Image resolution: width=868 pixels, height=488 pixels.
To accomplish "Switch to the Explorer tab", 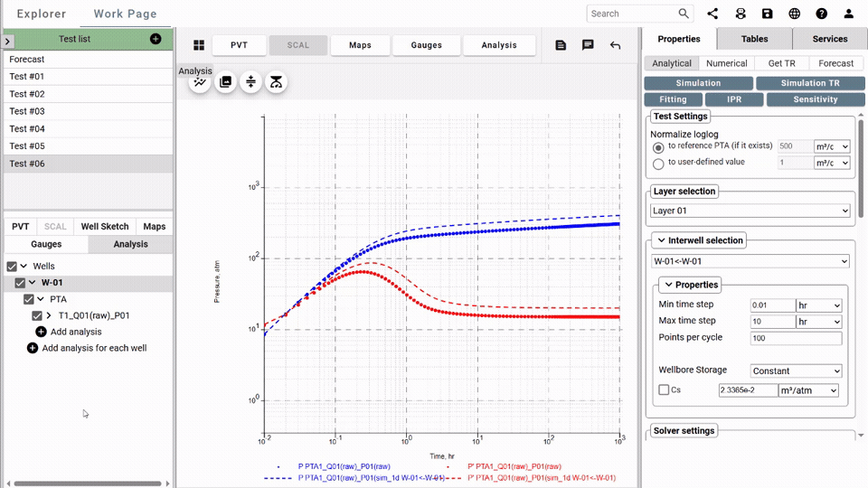I will 42,14.
